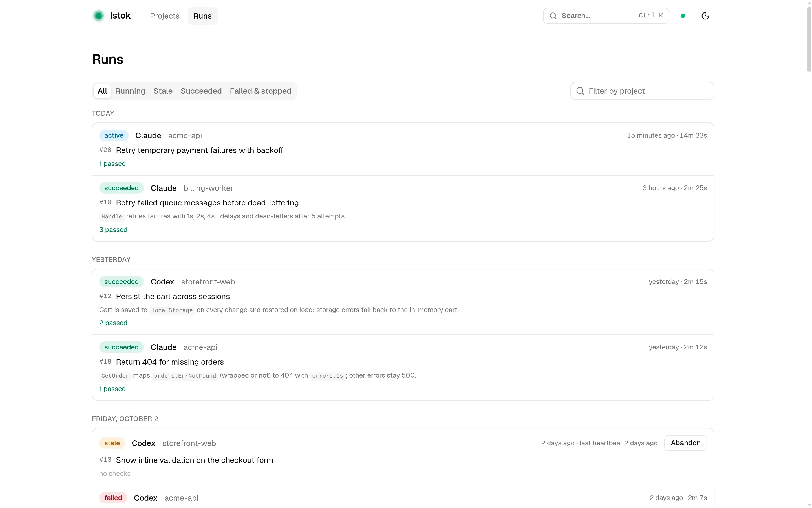Click the FRIDAY, OCTOBER 2 heading

pos(125,419)
